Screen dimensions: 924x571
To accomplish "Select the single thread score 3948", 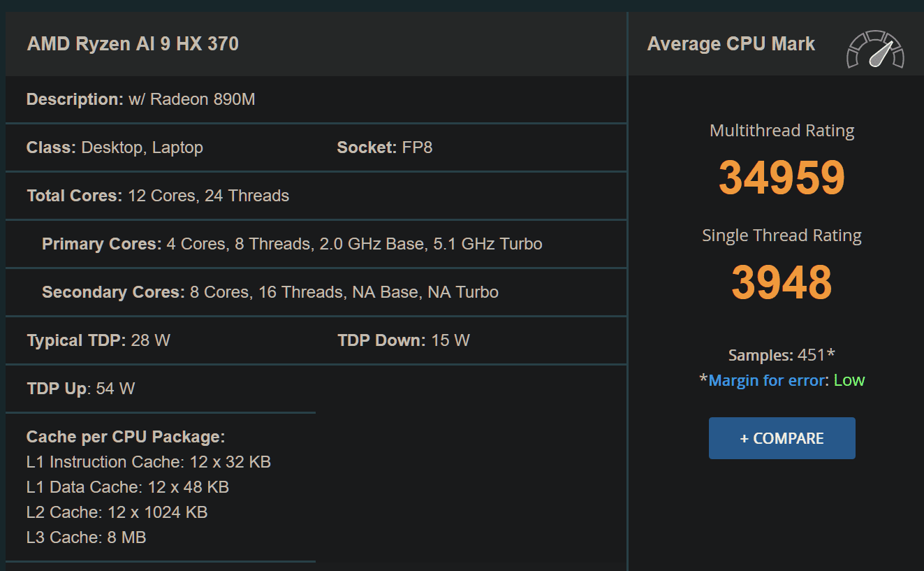I will pyautogui.click(x=782, y=282).
